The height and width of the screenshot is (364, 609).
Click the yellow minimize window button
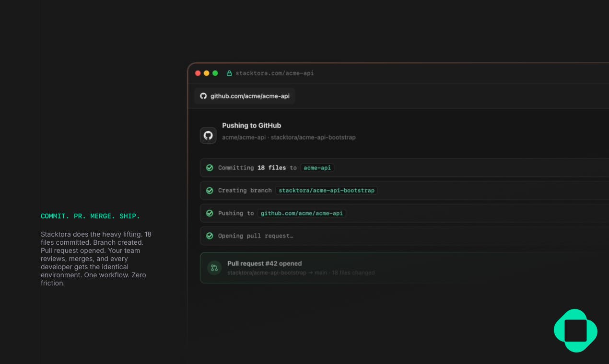pyautogui.click(x=207, y=73)
